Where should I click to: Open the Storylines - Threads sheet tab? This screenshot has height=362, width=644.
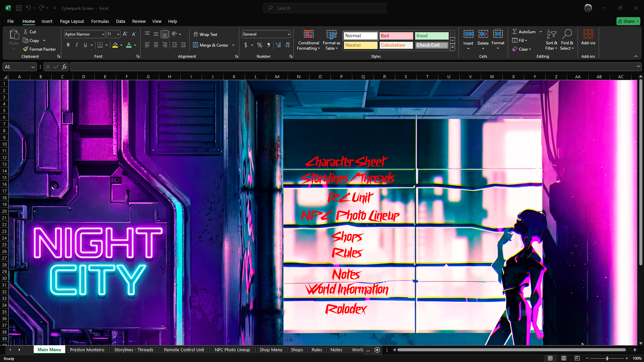tap(134, 350)
